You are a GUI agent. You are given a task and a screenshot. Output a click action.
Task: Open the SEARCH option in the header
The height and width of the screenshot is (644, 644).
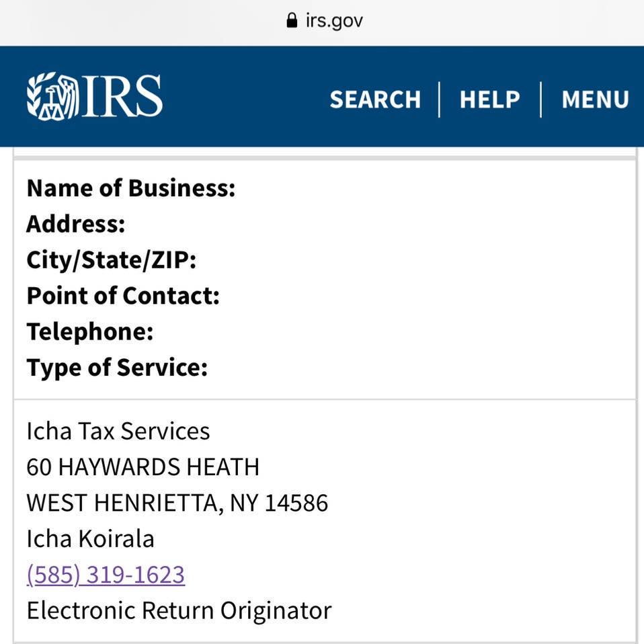[375, 99]
